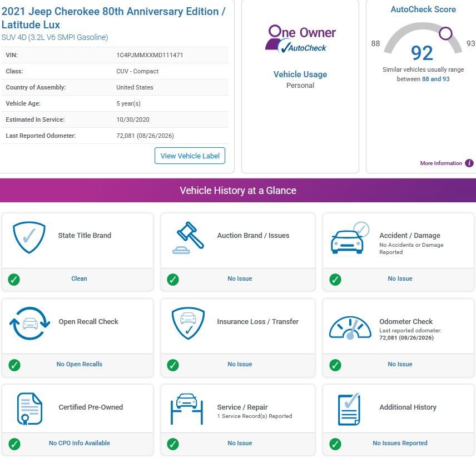
Task: Click green checkmark beside No Open Recalls
Action: tap(14, 365)
